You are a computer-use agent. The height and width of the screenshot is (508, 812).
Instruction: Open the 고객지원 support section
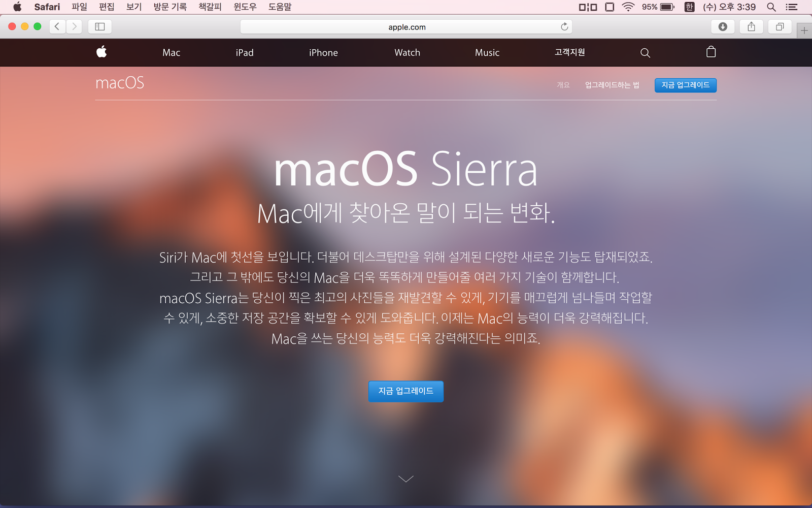coord(570,52)
